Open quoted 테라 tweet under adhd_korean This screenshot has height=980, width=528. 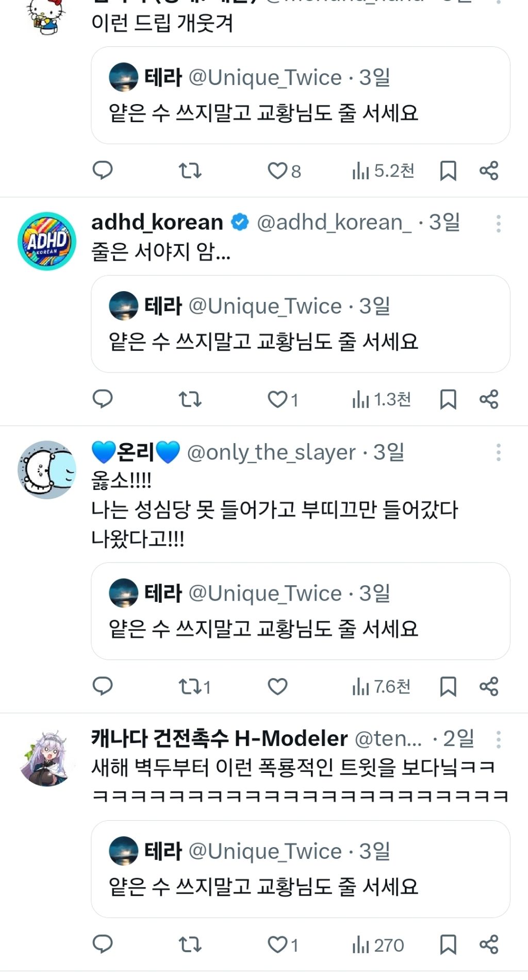coord(300,324)
